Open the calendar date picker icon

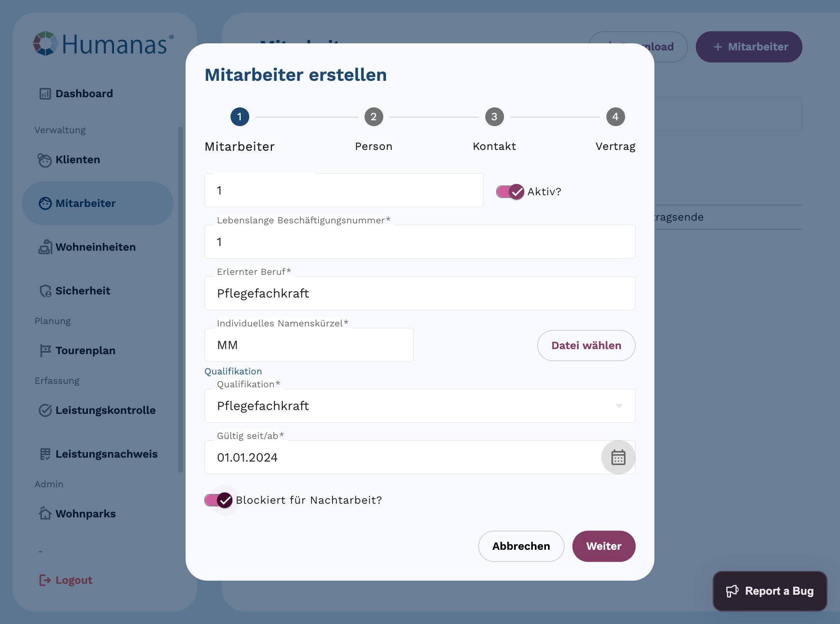tap(618, 457)
